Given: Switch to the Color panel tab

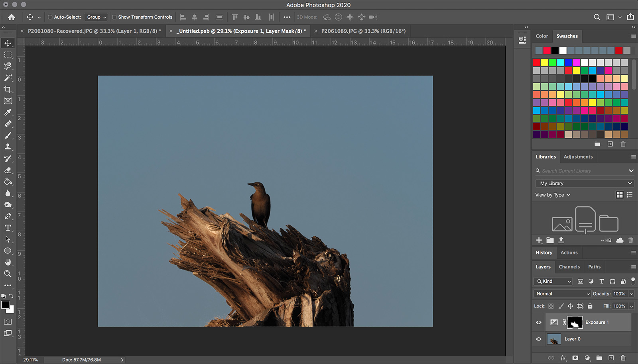Looking at the screenshot, I should 542,36.
